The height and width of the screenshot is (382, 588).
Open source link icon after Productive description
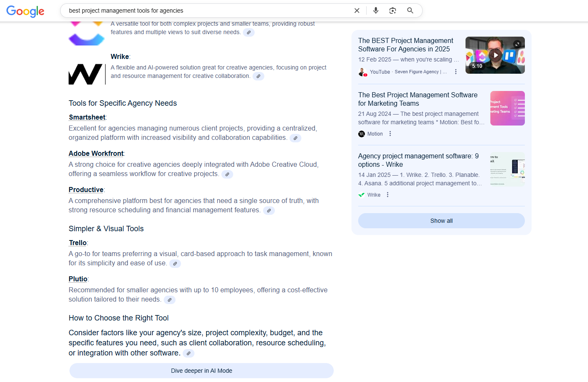tap(269, 211)
